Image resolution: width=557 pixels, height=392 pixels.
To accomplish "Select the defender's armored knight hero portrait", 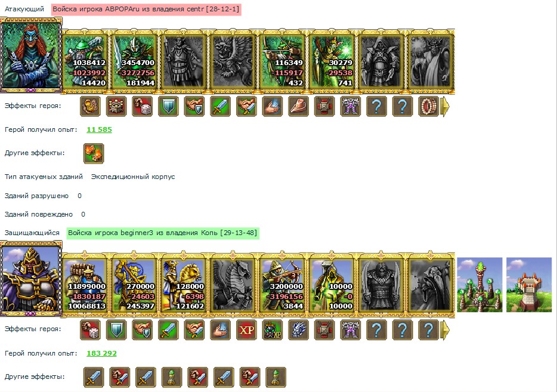I will pyautogui.click(x=31, y=279).
